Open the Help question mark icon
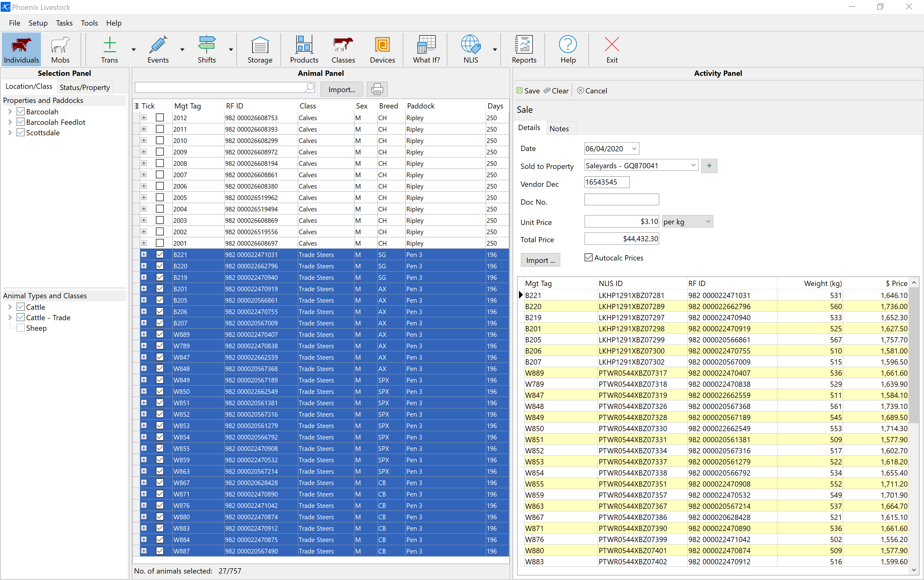The width and height of the screenshot is (924, 580). 568,49
